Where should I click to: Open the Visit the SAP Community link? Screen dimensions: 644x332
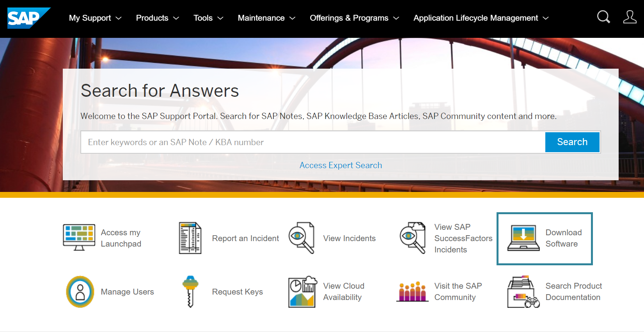click(458, 291)
